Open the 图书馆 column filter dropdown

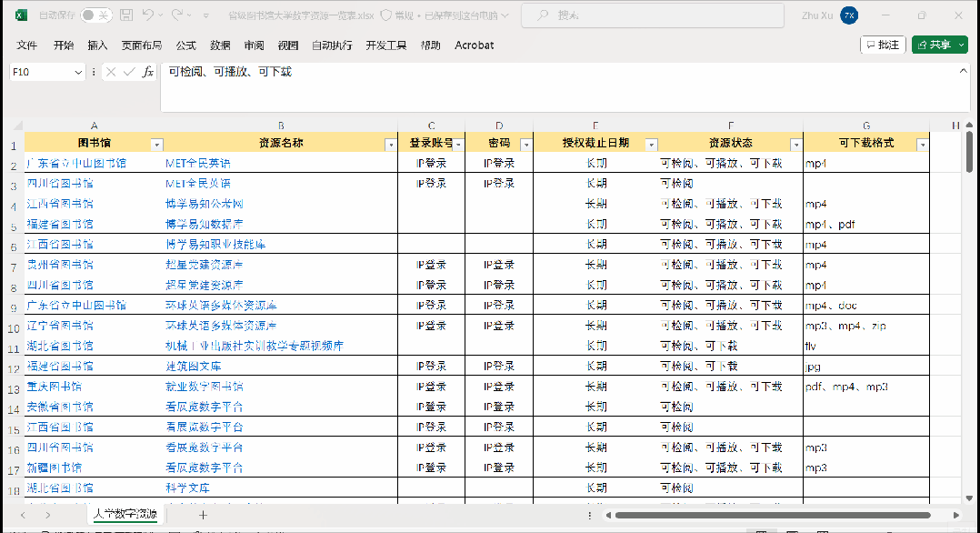pyautogui.click(x=157, y=145)
